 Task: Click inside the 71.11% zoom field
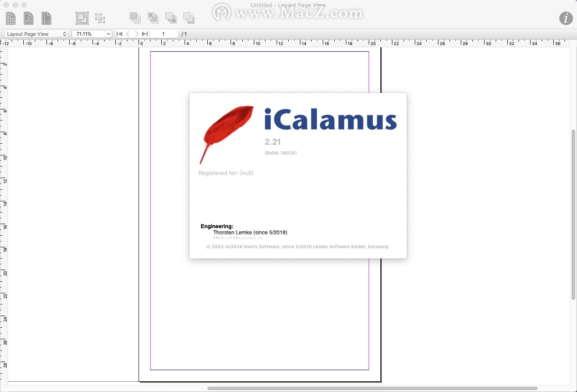(88, 34)
